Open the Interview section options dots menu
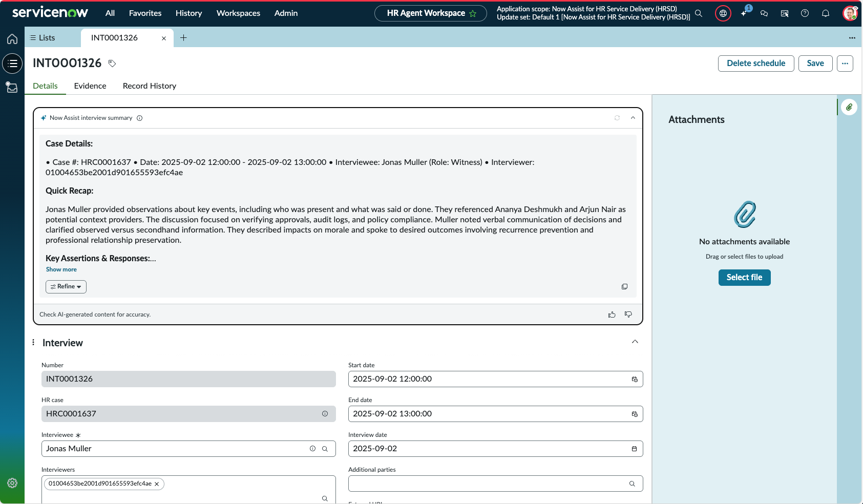Image resolution: width=863 pixels, height=504 pixels. click(x=33, y=342)
